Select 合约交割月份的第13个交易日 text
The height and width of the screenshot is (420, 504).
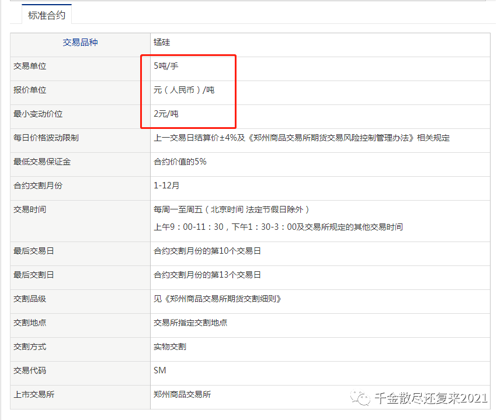[207, 275]
